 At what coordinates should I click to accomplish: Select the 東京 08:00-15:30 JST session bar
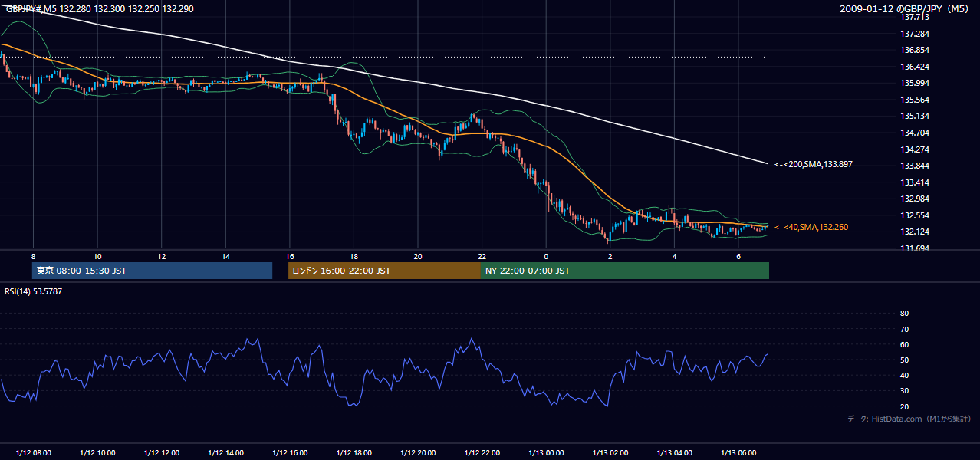coord(152,271)
